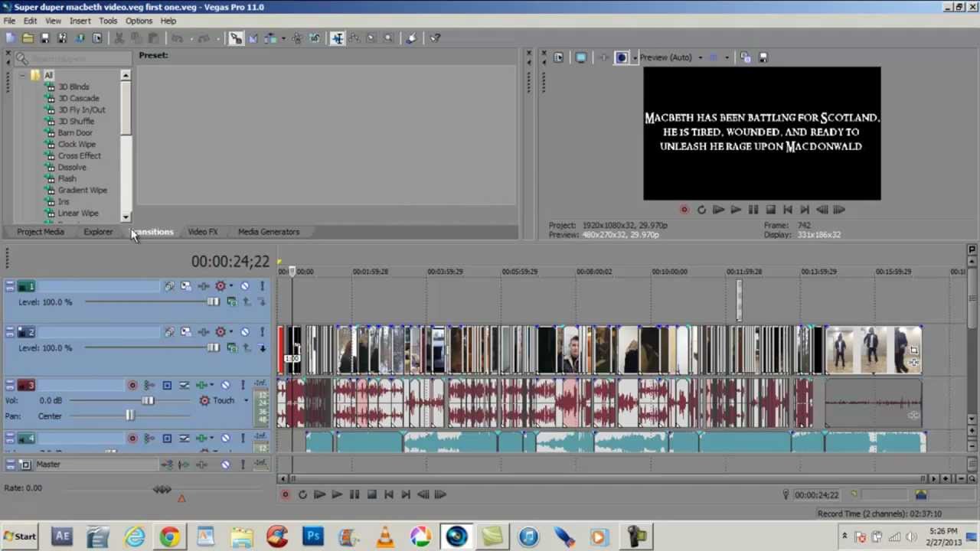Open the File menu
This screenshot has width=980, height=551.
9,21
